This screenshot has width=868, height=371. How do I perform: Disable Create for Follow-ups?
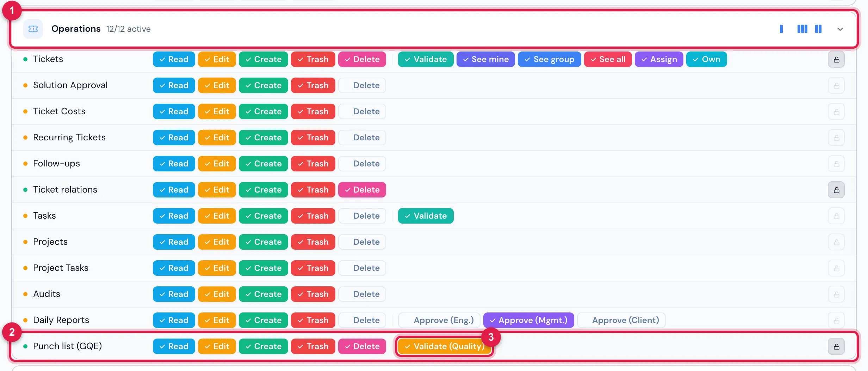pyautogui.click(x=263, y=164)
